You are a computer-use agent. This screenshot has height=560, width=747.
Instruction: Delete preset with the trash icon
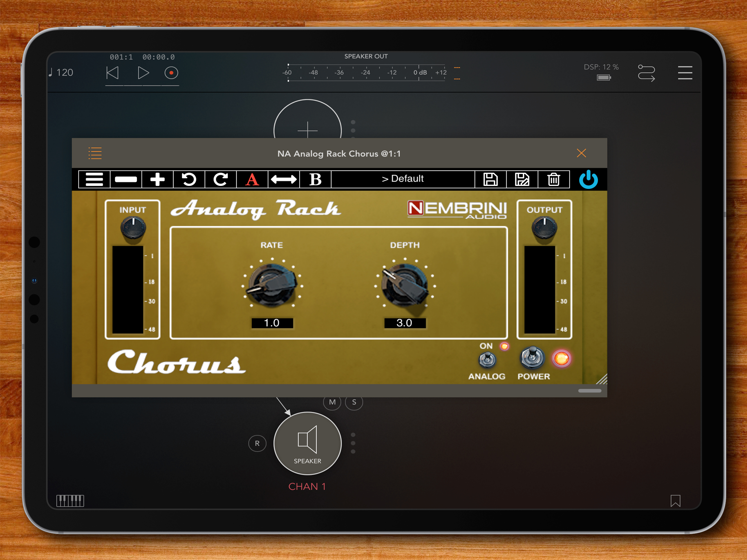point(553,179)
